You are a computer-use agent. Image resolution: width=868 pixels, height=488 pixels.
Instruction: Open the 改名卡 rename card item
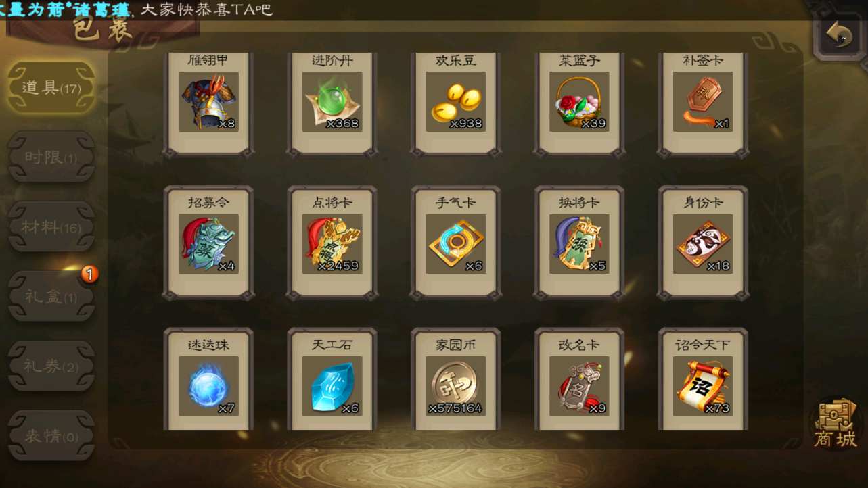[579, 379]
